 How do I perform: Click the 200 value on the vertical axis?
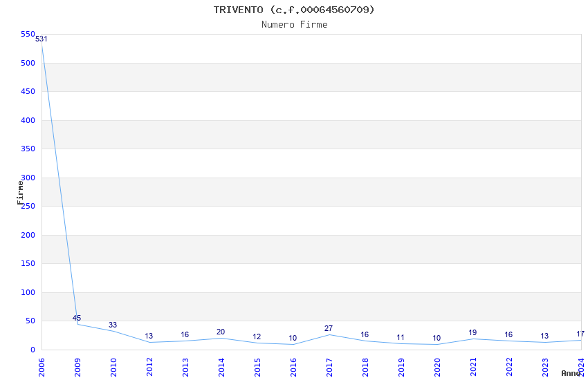(x=28, y=235)
